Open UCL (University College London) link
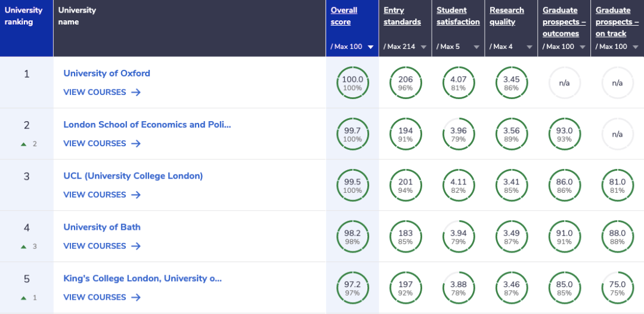Viewport: 644px width, 314px height. pos(133,176)
